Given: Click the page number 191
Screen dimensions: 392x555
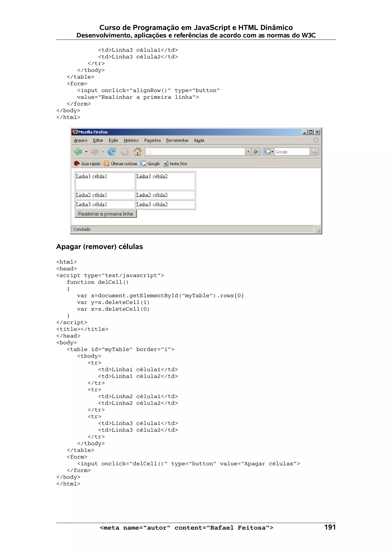Looking at the screenshot, I should 330,527.
